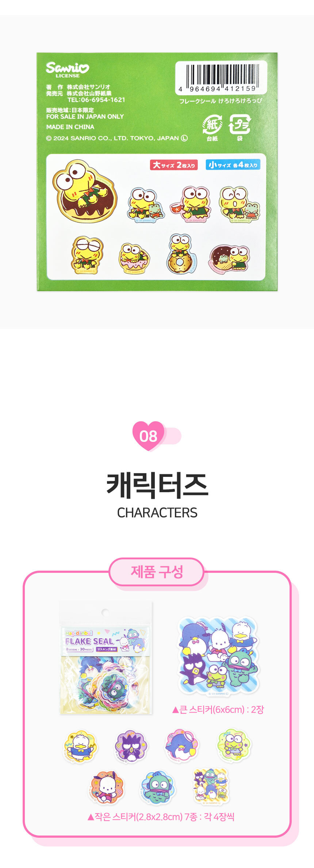Click the red large-size 2-sheet label

[173, 165]
